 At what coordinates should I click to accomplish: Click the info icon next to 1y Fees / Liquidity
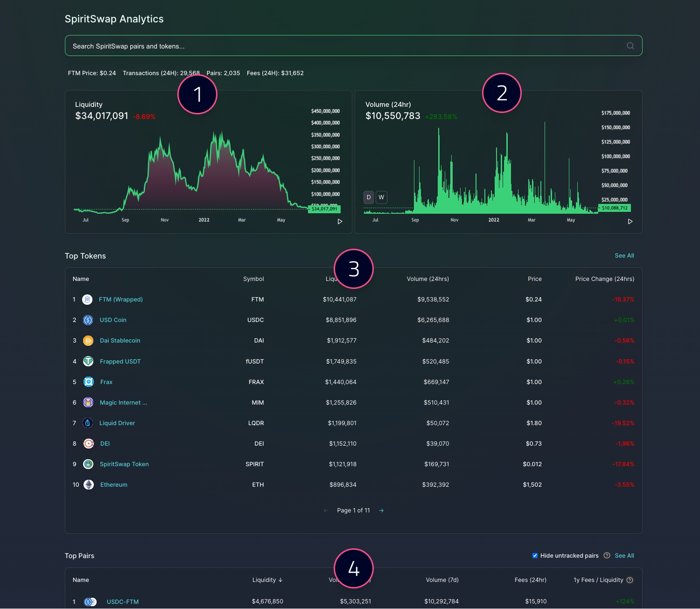click(x=630, y=580)
